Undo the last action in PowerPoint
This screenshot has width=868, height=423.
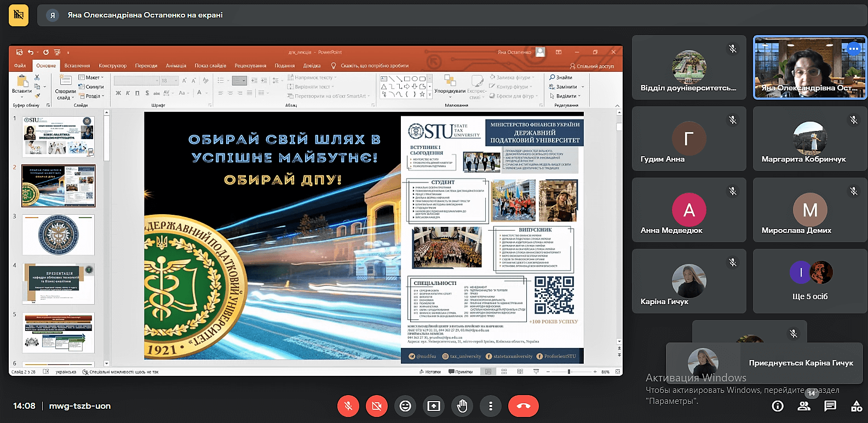[x=31, y=52]
